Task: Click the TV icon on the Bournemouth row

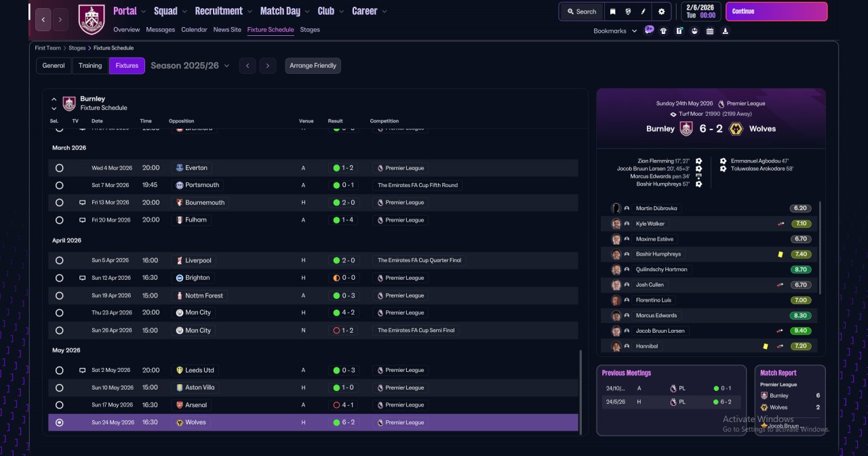Action: [82, 203]
